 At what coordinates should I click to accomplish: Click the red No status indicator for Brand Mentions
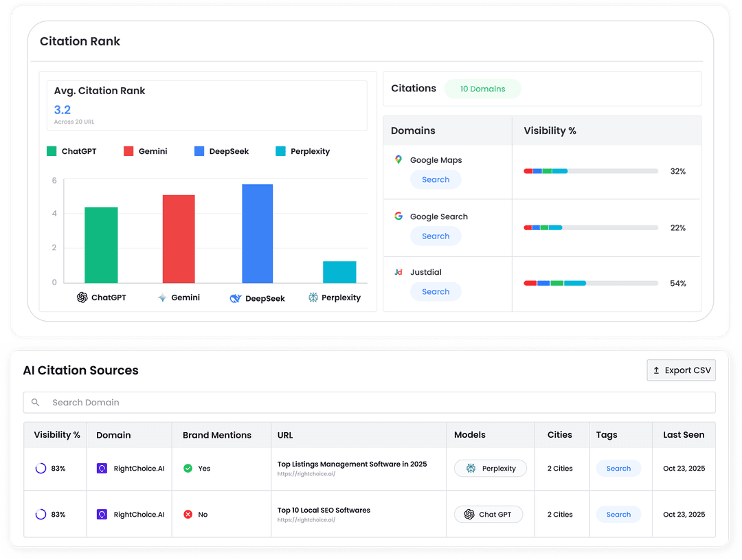click(x=187, y=514)
